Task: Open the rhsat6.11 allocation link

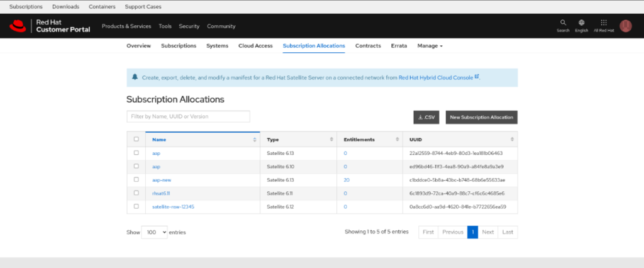Action: 160,193
